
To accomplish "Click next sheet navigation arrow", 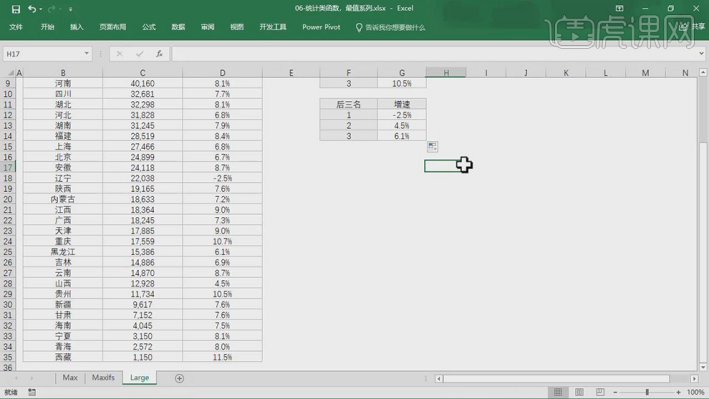I will point(32,378).
